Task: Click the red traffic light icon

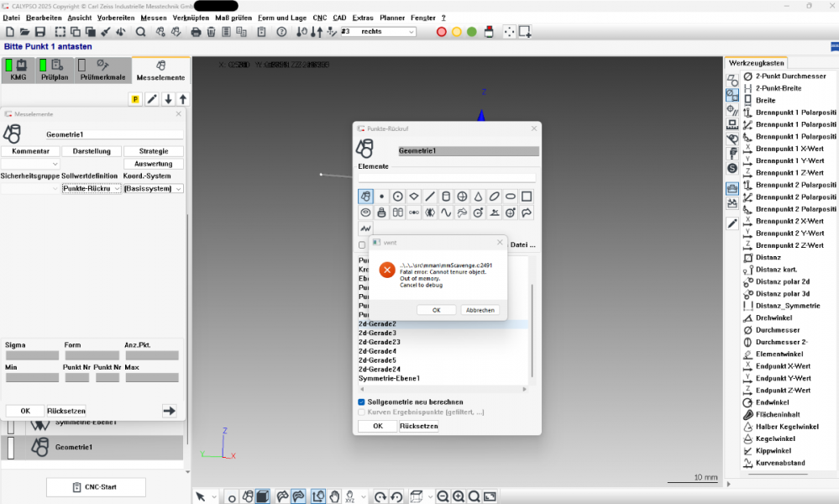Action: [x=442, y=32]
